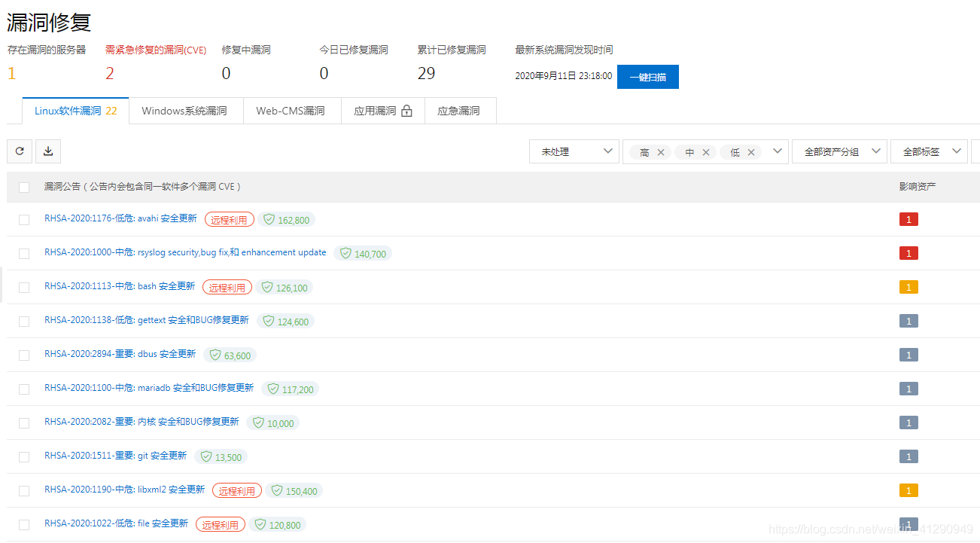The image size is (980, 543).
Task: Click shield badge 117,200 on mariadb row
Action: coord(291,389)
